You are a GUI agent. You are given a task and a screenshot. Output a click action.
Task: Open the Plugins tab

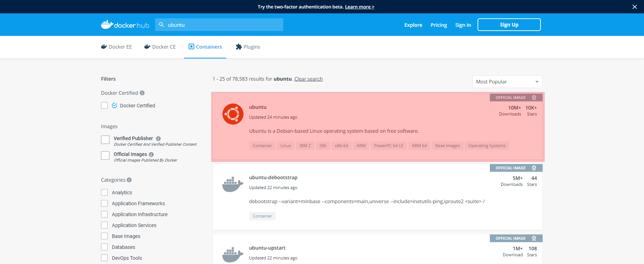(x=248, y=47)
